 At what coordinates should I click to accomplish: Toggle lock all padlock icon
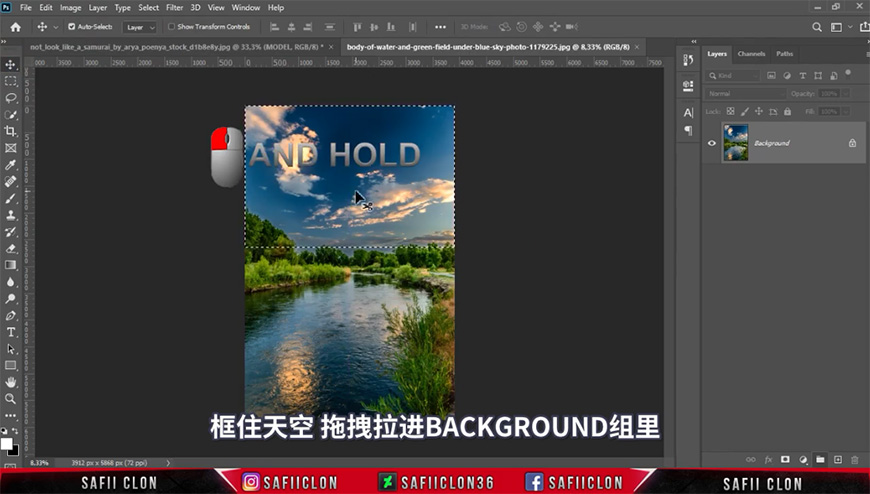(787, 112)
